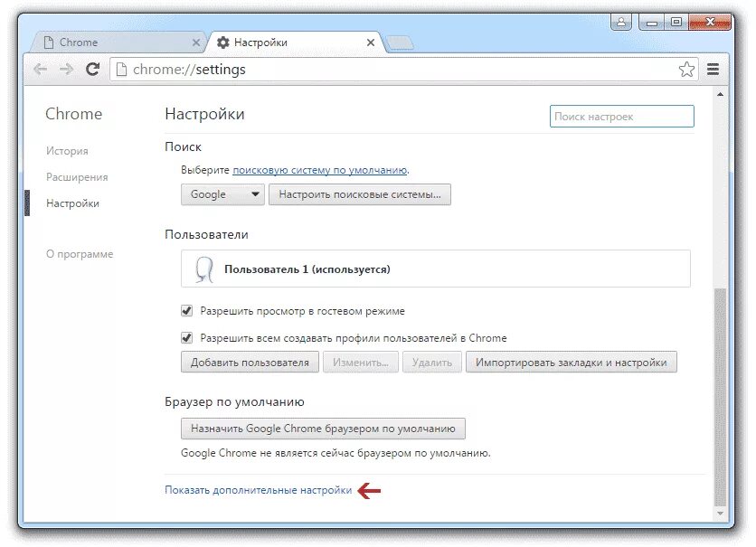This screenshot has width=756, height=547.
Task: Select Настройки in the sidebar
Action: click(x=73, y=203)
